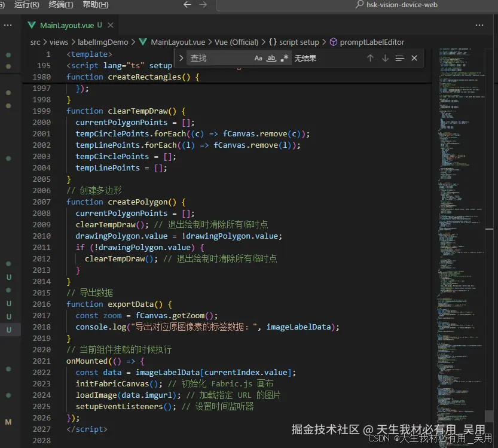Open the 运行(R) menu
The image size is (498, 448).
(x=26, y=5)
